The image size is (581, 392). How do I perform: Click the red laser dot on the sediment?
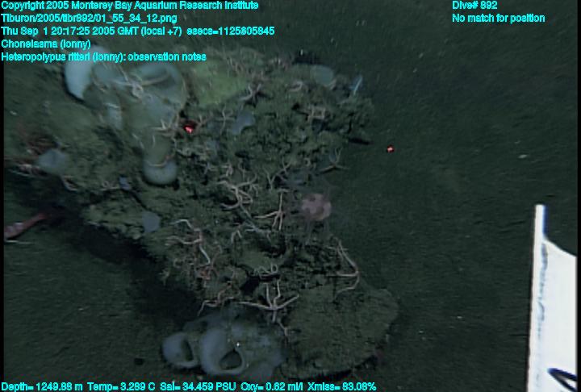coord(391,149)
